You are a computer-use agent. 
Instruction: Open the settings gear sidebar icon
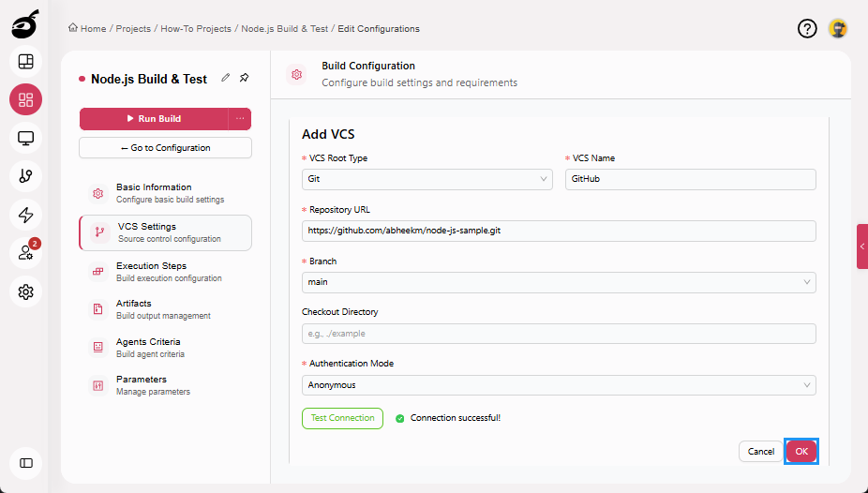point(25,291)
